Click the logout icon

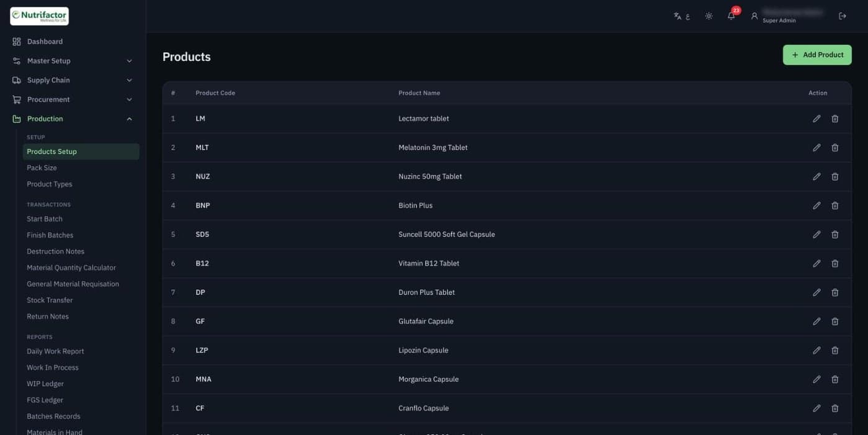(843, 16)
